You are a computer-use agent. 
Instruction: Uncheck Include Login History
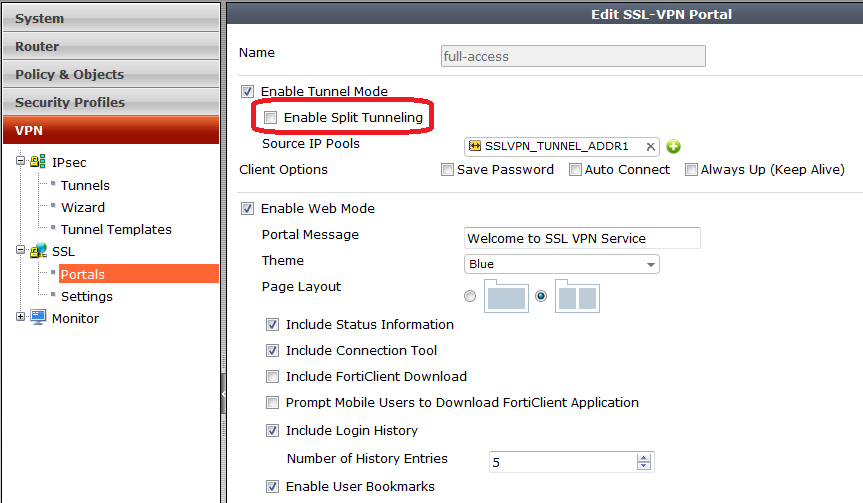click(272, 430)
